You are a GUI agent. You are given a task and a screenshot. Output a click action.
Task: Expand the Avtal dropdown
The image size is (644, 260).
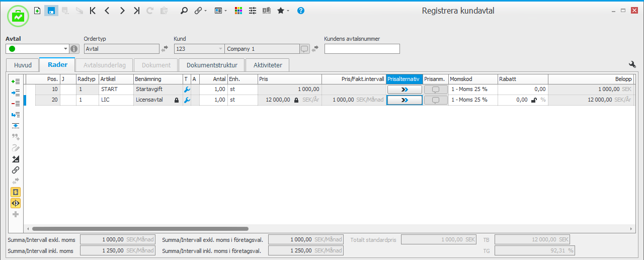pyautogui.click(x=65, y=49)
